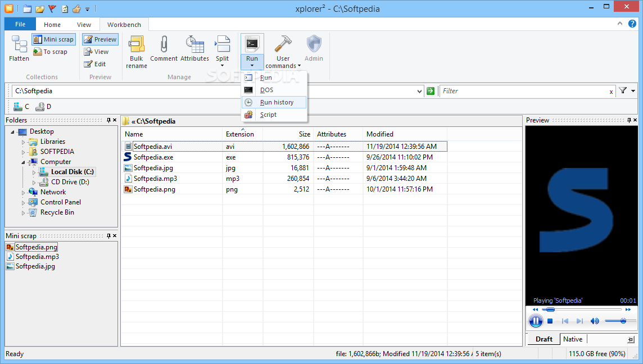
Task: Click the green Go arrow button
Action: [430, 91]
